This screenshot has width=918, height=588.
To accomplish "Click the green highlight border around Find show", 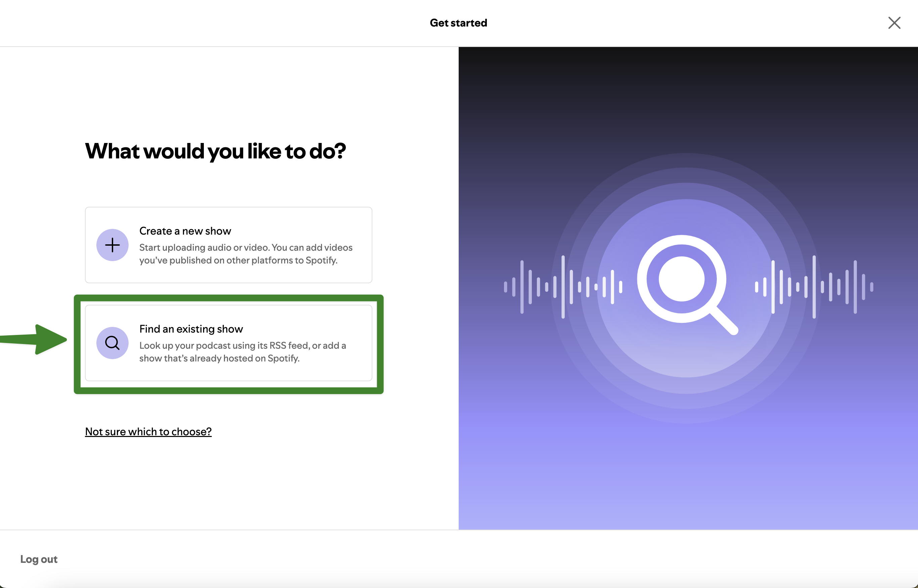I will pyautogui.click(x=228, y=390).
